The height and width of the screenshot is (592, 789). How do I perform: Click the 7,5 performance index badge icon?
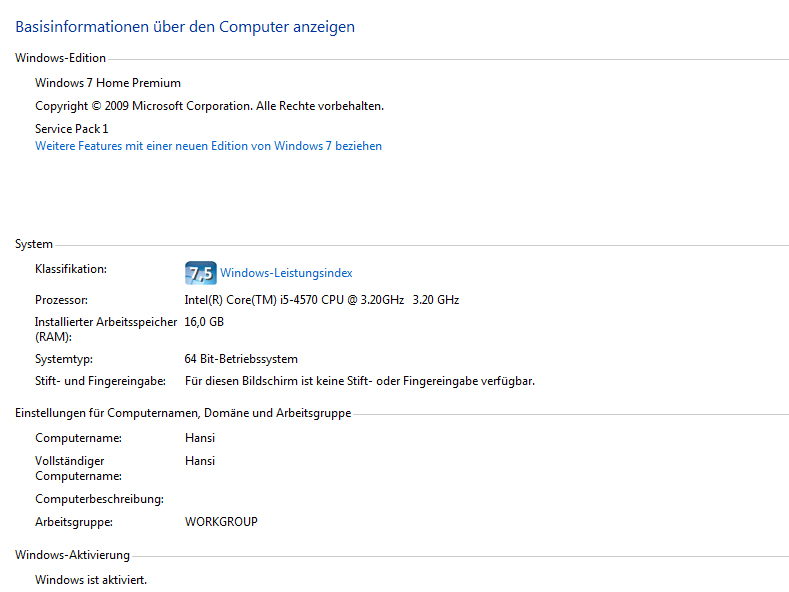point(201,273)
